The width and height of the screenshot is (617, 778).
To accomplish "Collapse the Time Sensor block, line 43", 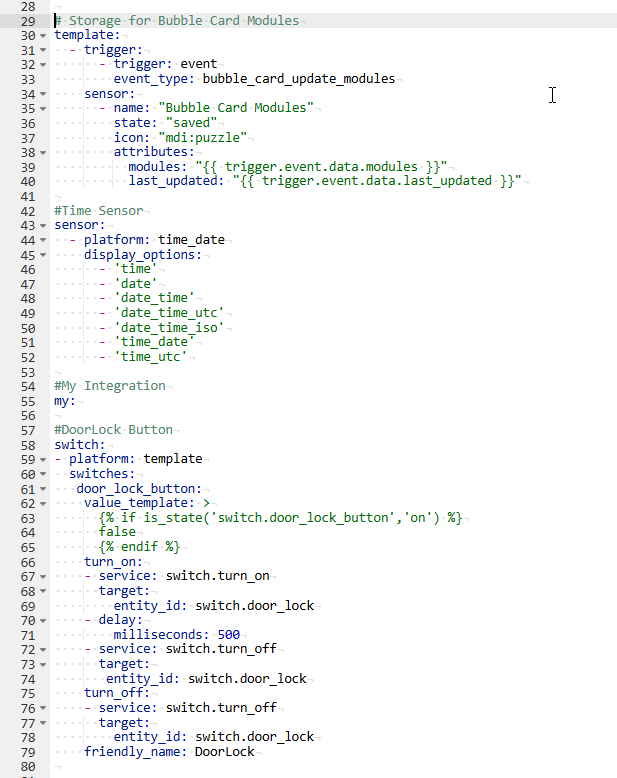I will 43,226.
